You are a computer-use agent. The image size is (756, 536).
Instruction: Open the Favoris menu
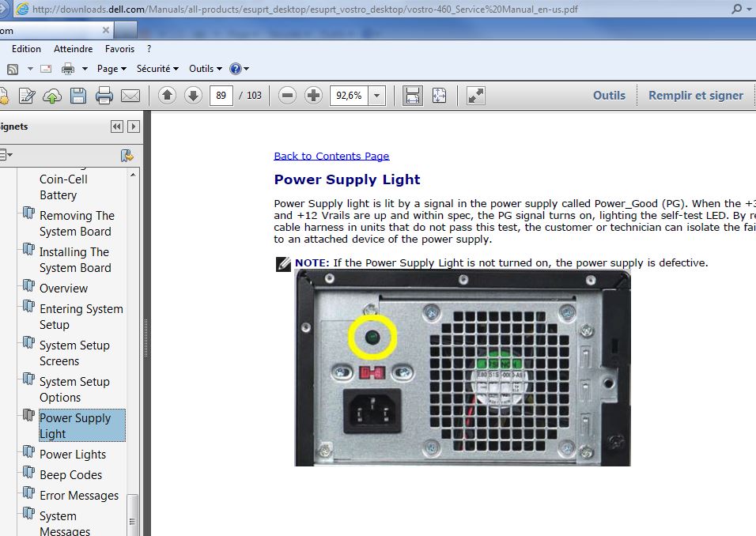119,49
